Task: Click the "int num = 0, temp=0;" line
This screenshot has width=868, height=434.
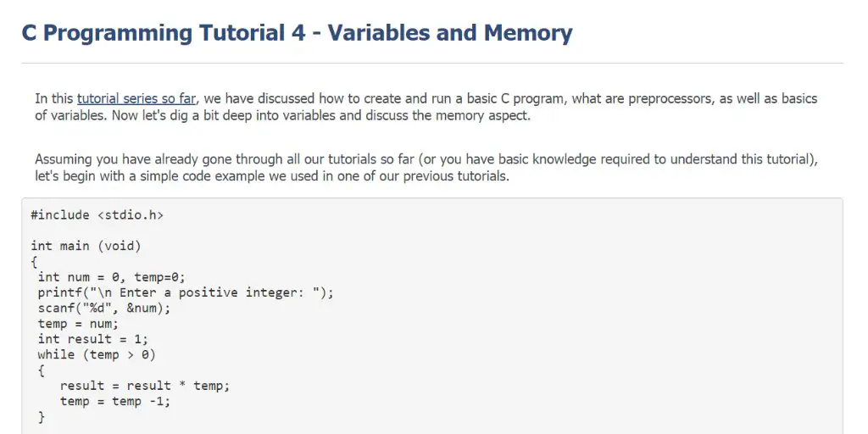Action: click(111, 277)
